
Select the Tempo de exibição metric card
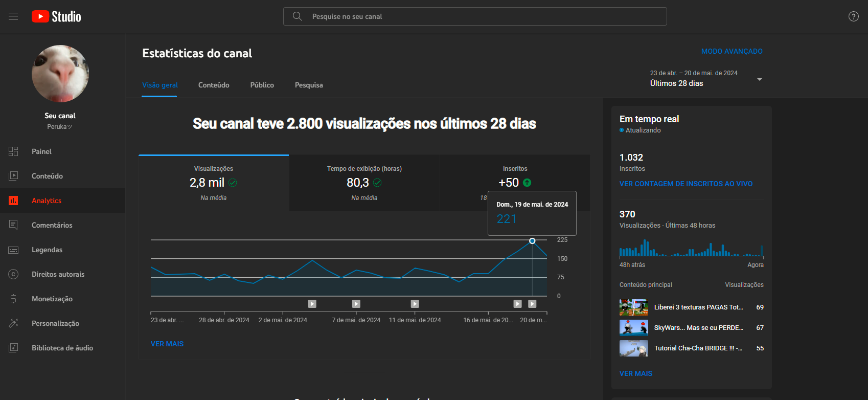[364, 183]
